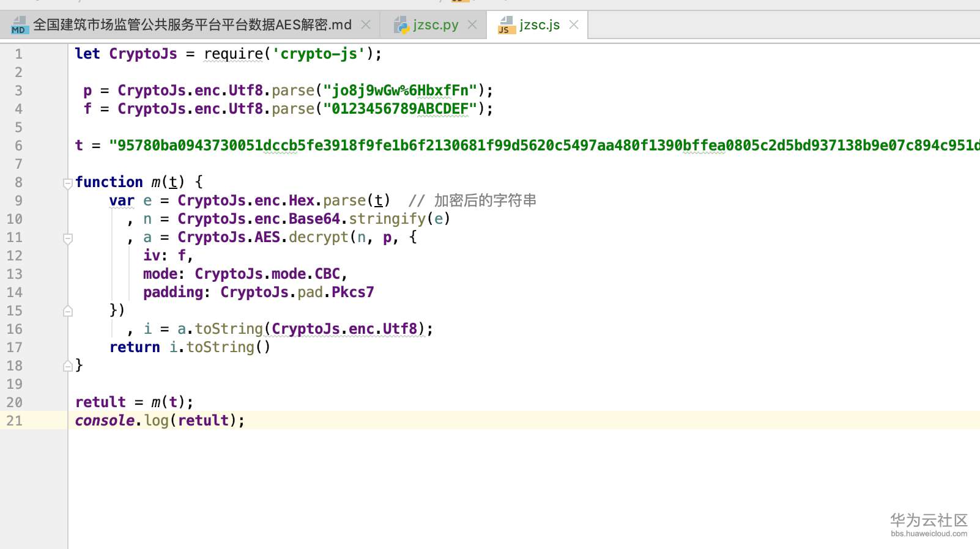Close the AES解密.md tab
Screen dimensions: 980x549
tap(366, 25)
